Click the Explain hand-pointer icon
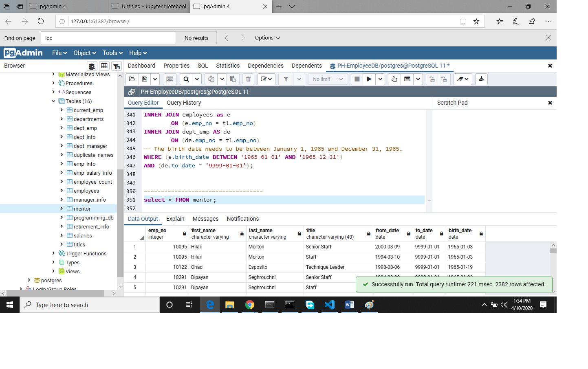Screen dimensions: 588x369 394,79
